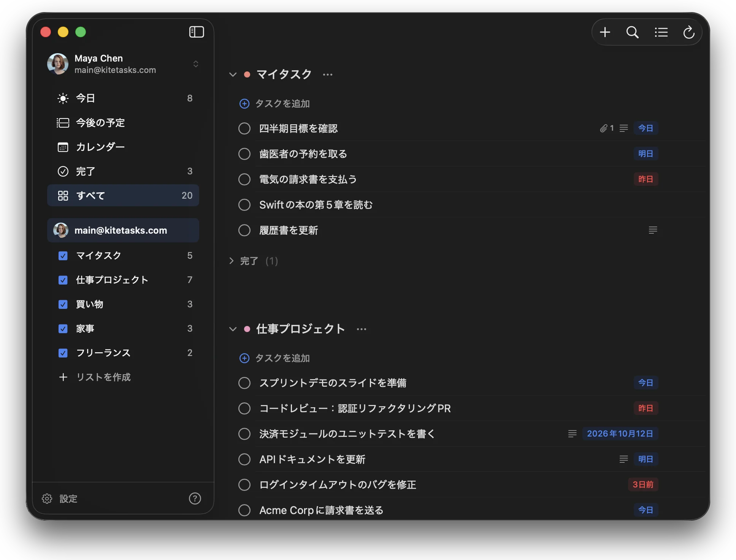Collapse the 仕事プロジェクト section chevron
Viewport: 736px width, 560px height.
[233, 329]
